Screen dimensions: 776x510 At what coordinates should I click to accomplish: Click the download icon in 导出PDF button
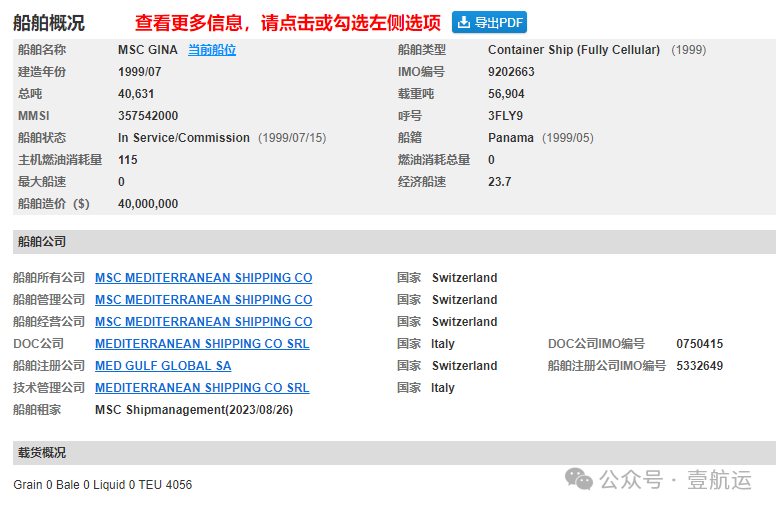coord(464,22)
